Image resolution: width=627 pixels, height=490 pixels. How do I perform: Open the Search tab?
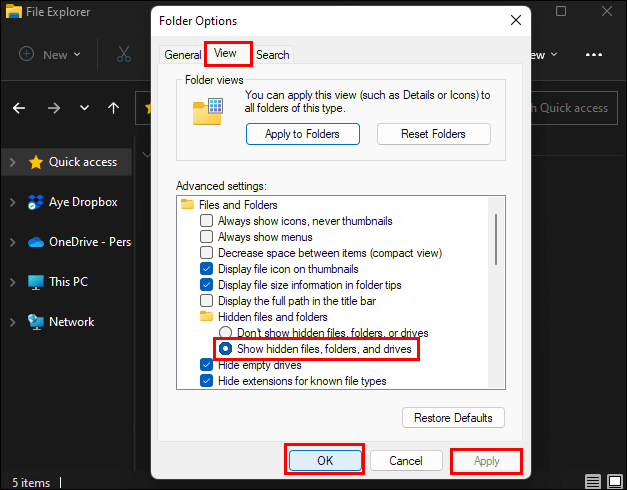272,55
